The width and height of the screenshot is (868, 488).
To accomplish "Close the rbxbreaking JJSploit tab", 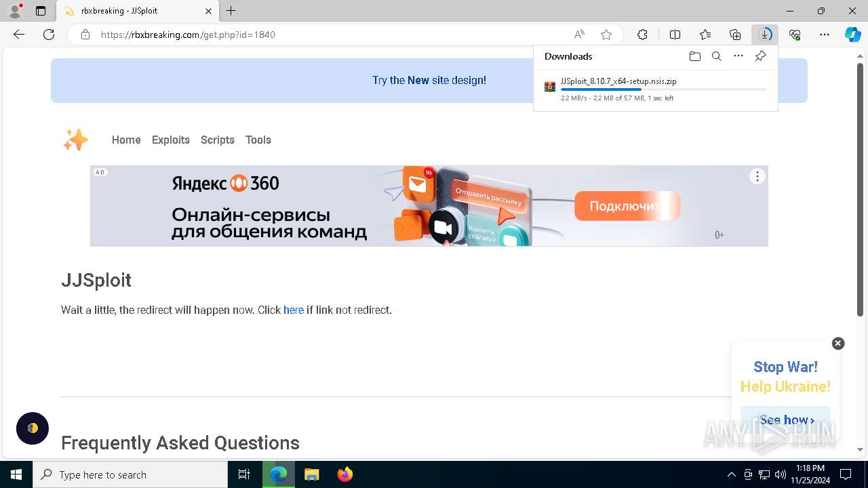I will click(208, 11).
